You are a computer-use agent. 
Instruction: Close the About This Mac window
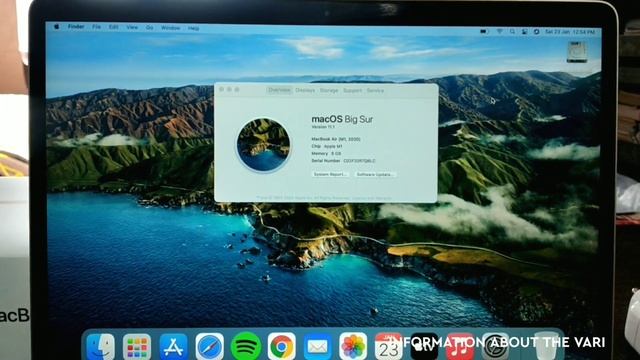[222, 89]
